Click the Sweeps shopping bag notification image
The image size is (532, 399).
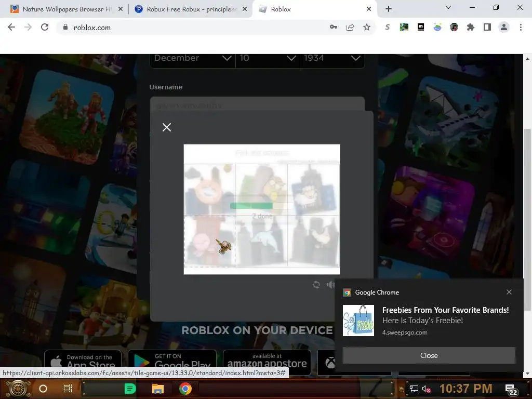pos(358,320)
